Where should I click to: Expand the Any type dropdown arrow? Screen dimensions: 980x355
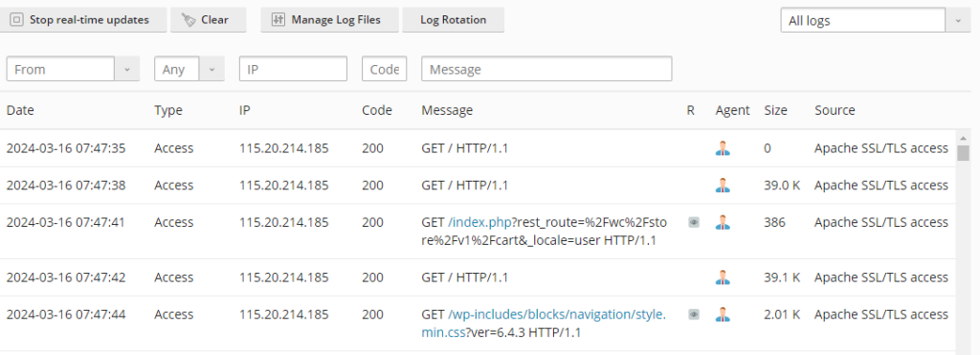[x=212, y=69]
